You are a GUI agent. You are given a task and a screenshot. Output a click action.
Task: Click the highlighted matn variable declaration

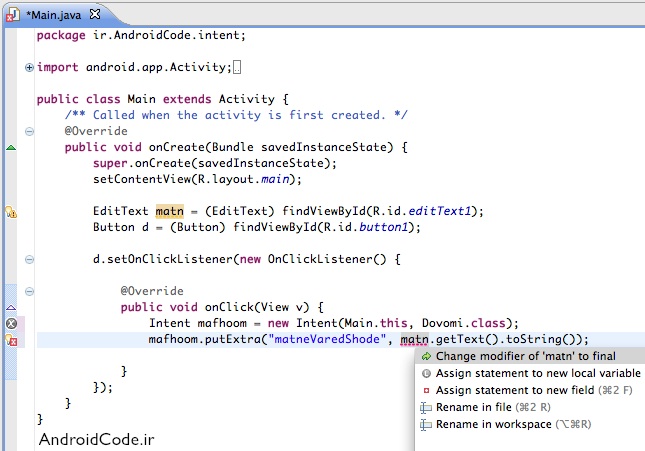[x=167, y=211]
